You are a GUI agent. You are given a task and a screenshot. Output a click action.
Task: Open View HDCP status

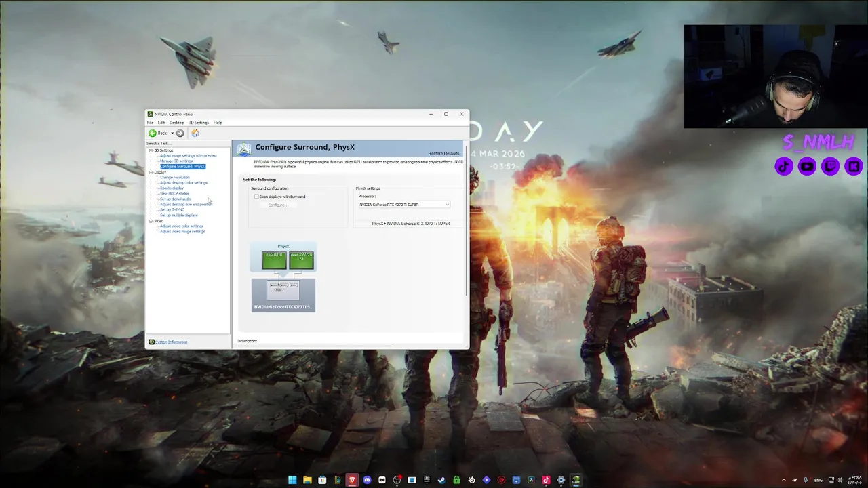pos(174,194)
